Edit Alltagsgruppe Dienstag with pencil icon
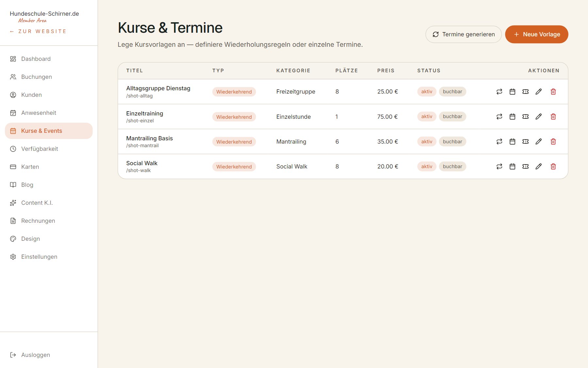The image size is (588, 368). tap(538, 92)
